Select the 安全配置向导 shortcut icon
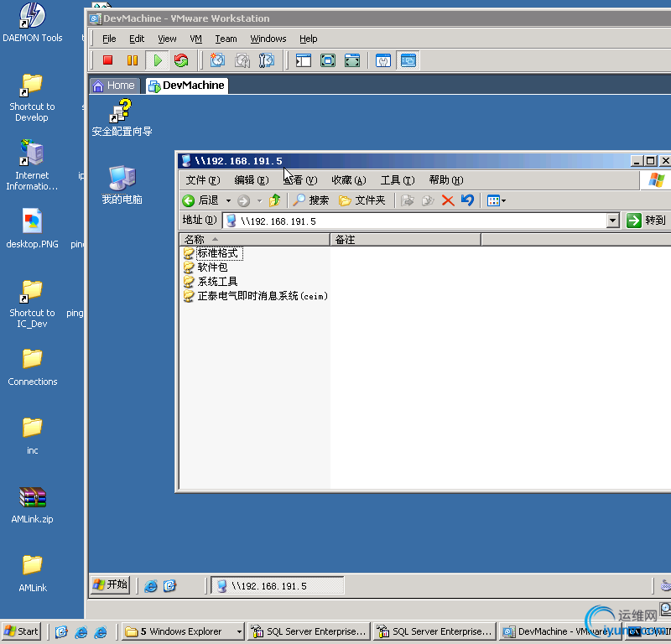 122,117
